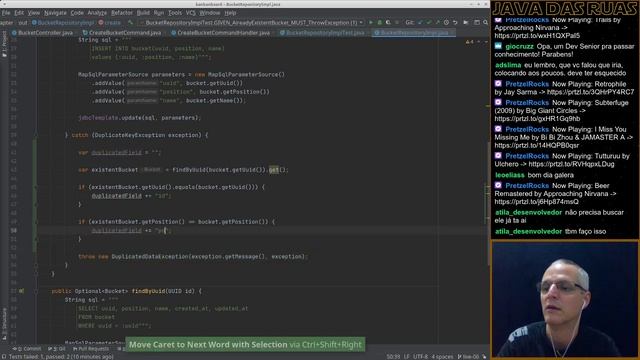Click giocruzz username in chat
This screenshot has width=640, height=360.
(519, 47)
